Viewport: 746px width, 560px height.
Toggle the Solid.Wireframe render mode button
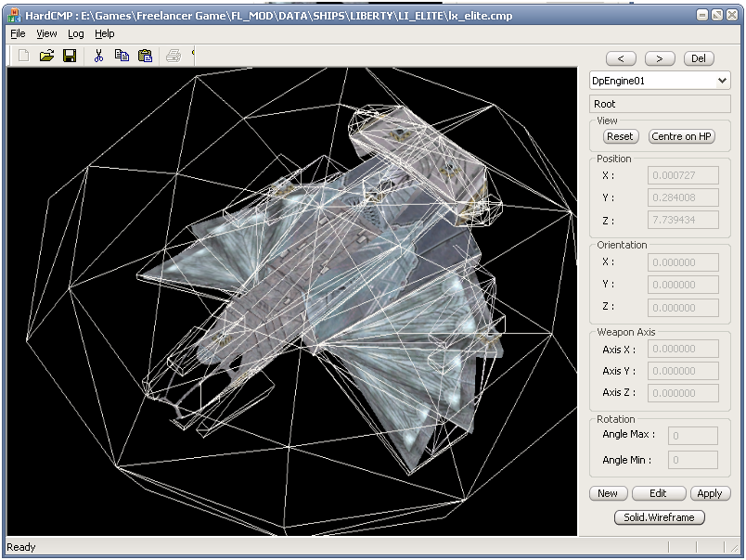pos(659,517)
